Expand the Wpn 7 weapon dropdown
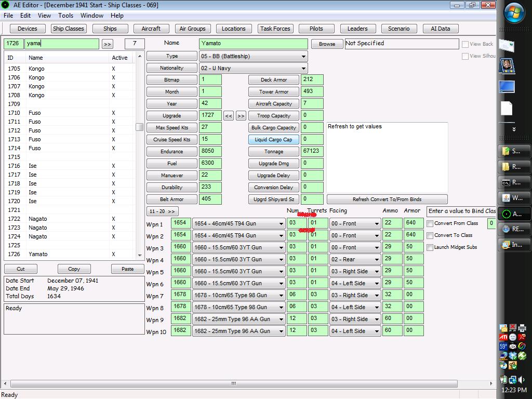Screen dimensions: 532x399 [x=239, y=295]
